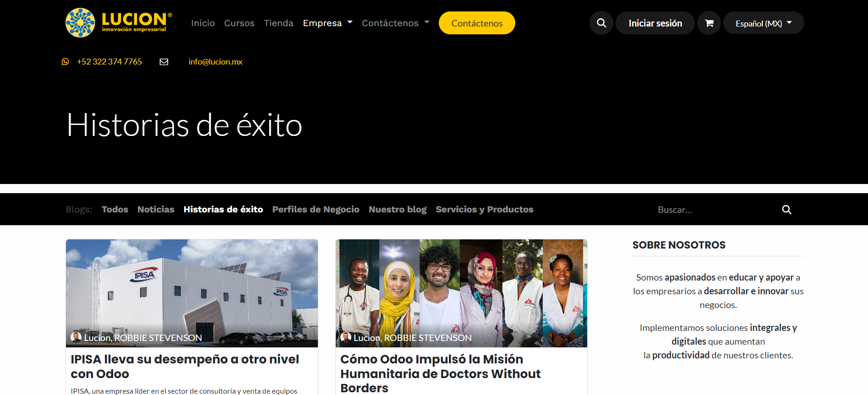
Task: Click the yellow Contáctenos button
Action: (x=477, y=23)
